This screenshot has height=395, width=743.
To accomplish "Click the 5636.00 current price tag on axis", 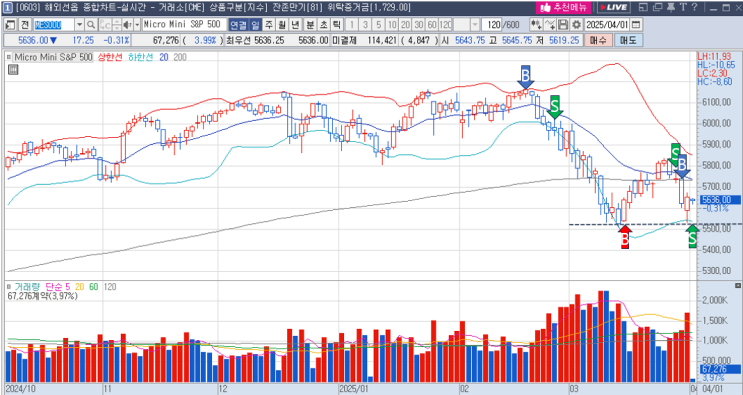I will pos(719,200).
